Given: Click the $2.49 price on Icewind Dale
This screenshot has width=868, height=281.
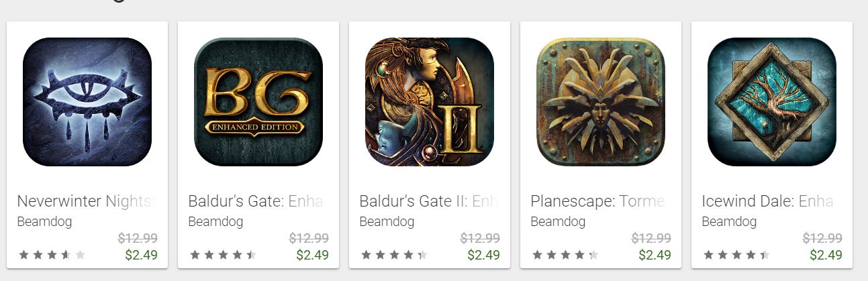Looking at the screenshot, I should click(826, 255).
